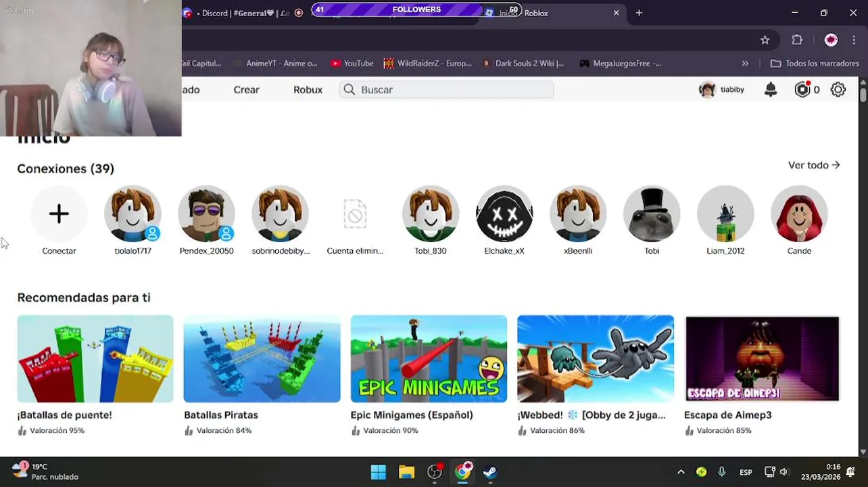Open the Robux balance icon
Screen dimensions: 868x487
802,89
